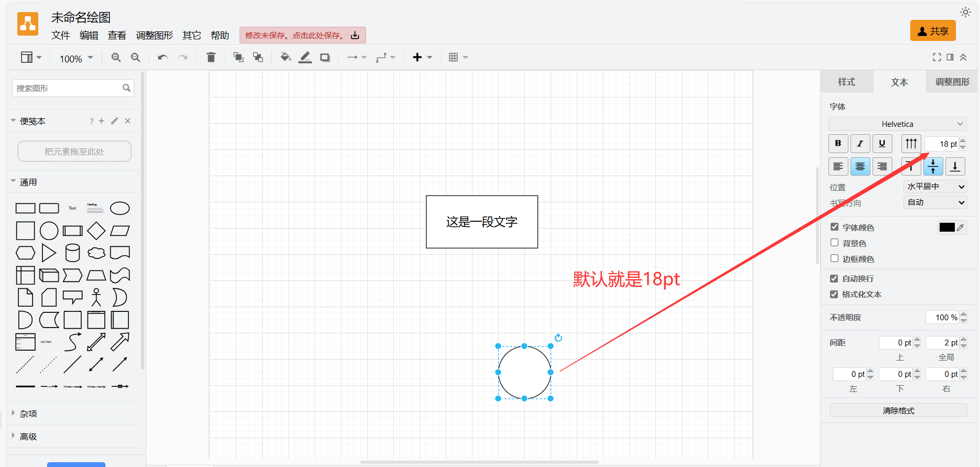Toggle the format panel icon

[x=950, y=57]
